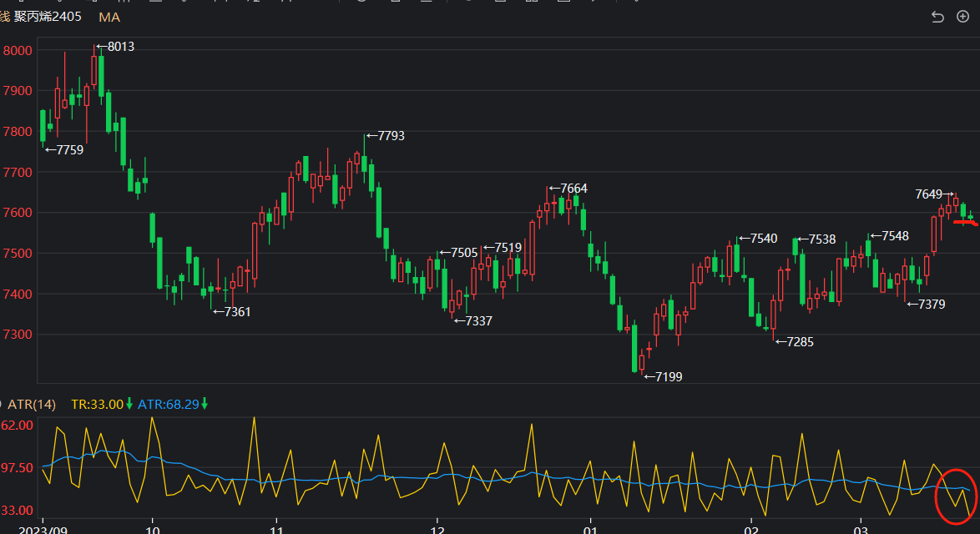Image resolution: width=980 pixels, height=534 pixels.
Task: Click the 8000 price axis label
Action: pyautogui.click(x=18, y=51)
